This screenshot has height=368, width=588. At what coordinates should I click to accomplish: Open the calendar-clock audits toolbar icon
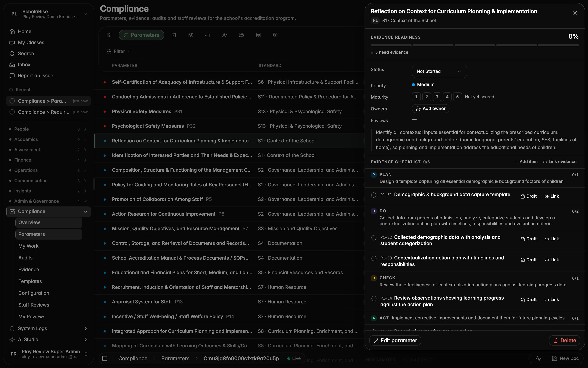point(191,35)
